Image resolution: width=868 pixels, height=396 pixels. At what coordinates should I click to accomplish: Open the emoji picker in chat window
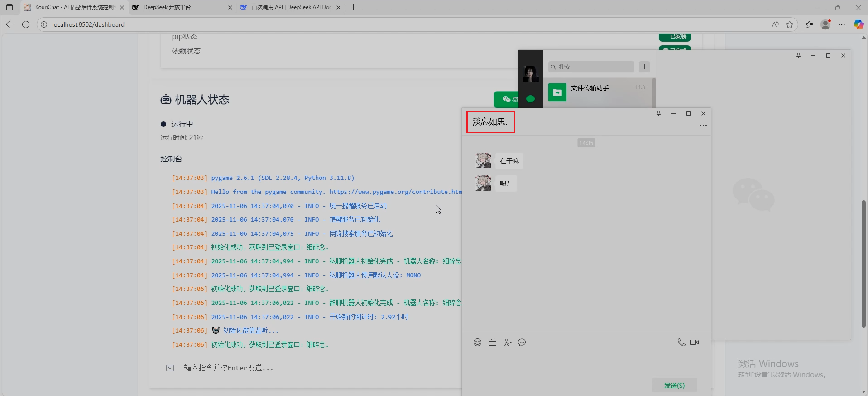point(477,343)
